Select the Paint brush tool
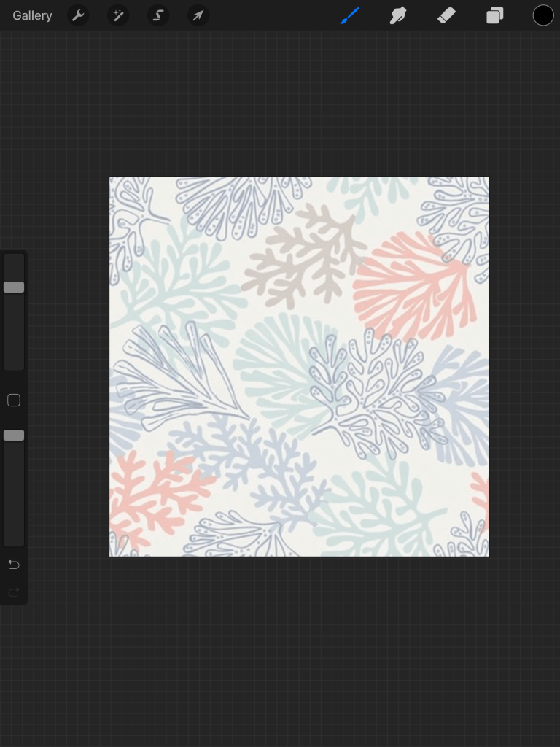The width and height of the screenshot is (560, 747). 350,15
